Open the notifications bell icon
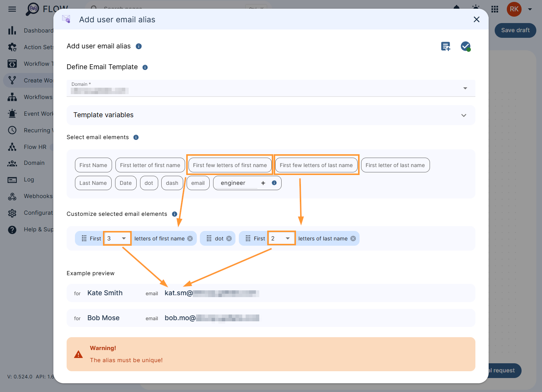This screenshot has height=392, width=542. point(456,8)
